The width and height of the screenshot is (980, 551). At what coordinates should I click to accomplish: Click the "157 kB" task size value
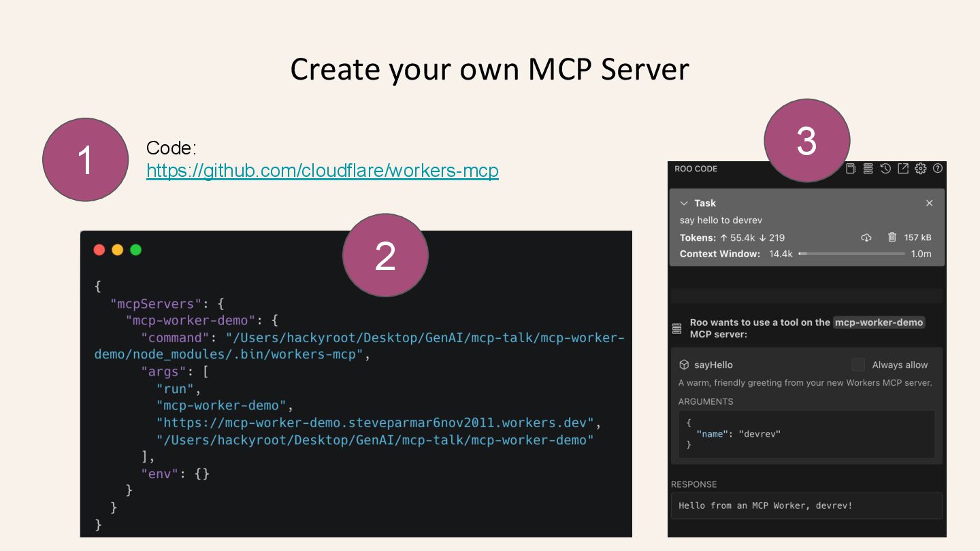coord(917,237)
